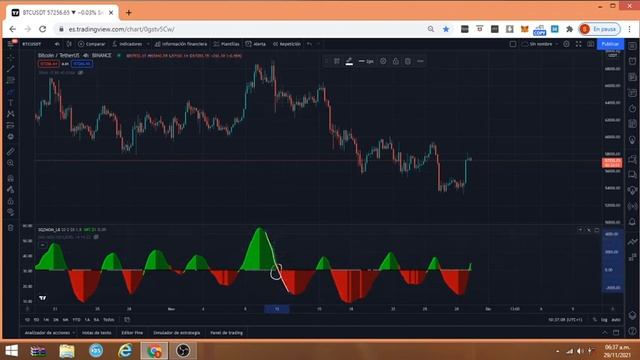Change line color in drawing toolbar
The image size is (640, 360).
pyautogui.click(x=349, y=61)
